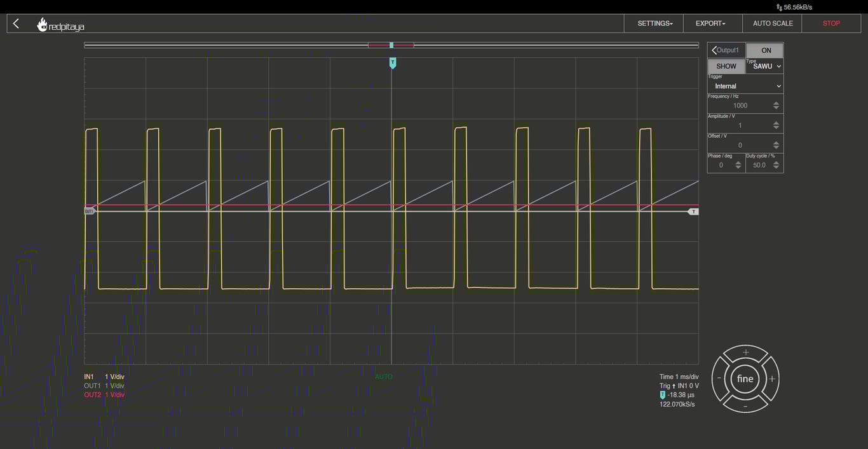Open the Trigger Internal dropdown

click(x=745, y=86)
